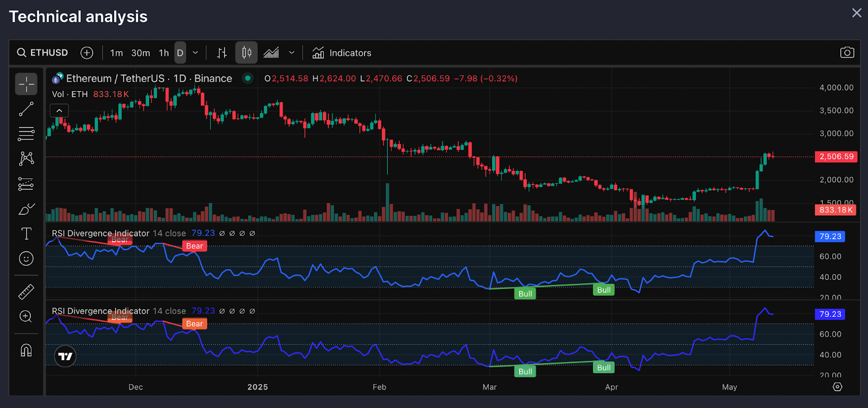
Task: Open ETHUSD symbol search
Action: tap(42, 53)
